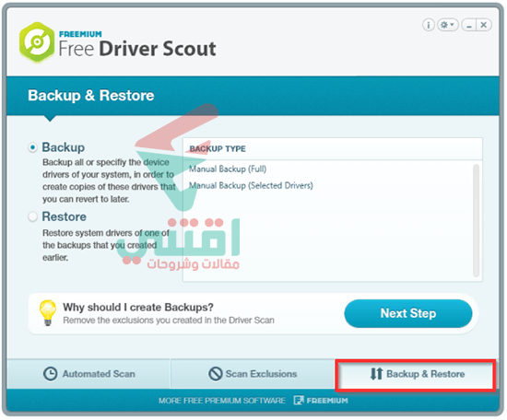The width and height of the screenshot is (507, 420).
Task: Click the backup type list scrollbar
Action: pos(476,220)
